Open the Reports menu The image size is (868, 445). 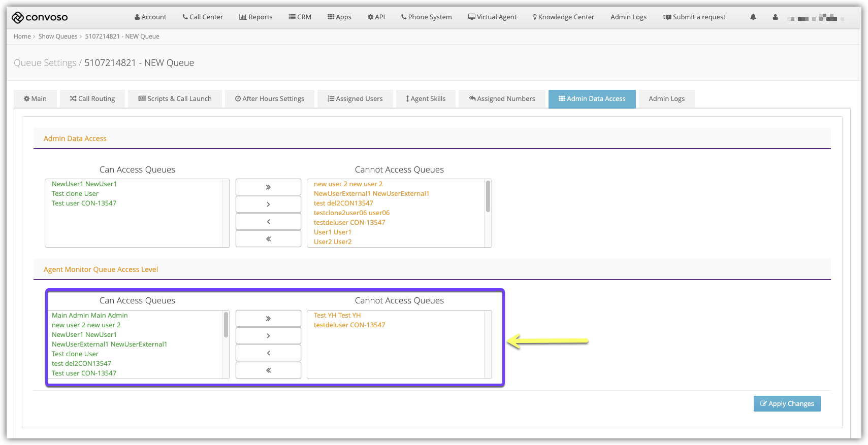coord(255,17)
